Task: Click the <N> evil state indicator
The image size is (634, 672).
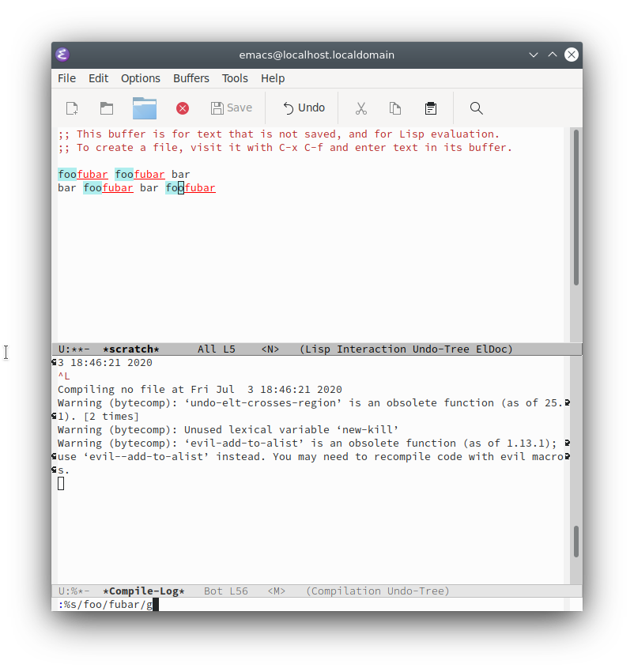Action: pyautogui.click(x=270, y=349)
